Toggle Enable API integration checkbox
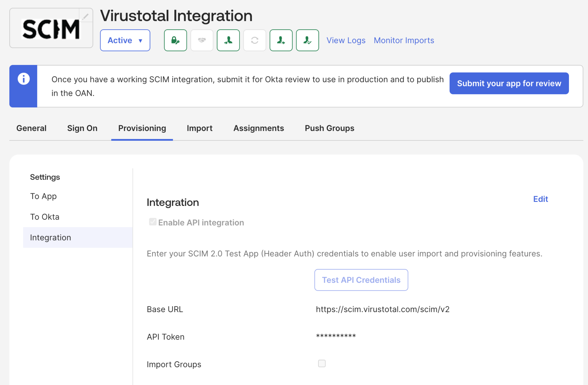Image resolution: width=588 pixels, height=385 pixels. point(152,222)
